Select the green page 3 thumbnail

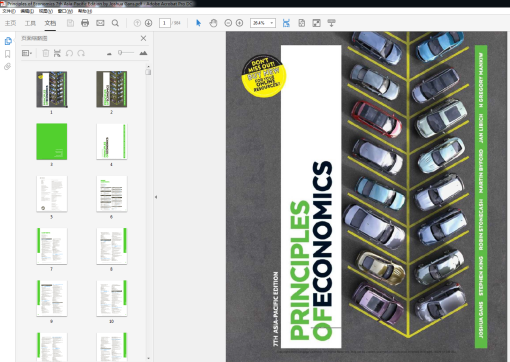[52, 141]
